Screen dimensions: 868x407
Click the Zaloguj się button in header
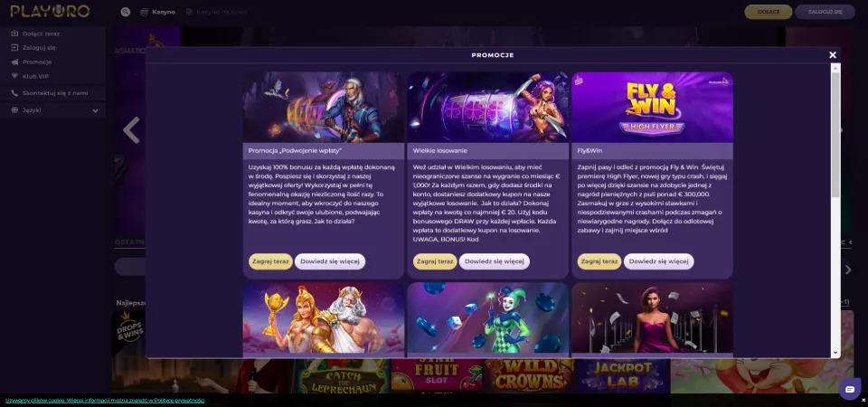click(x=825, y=12)
